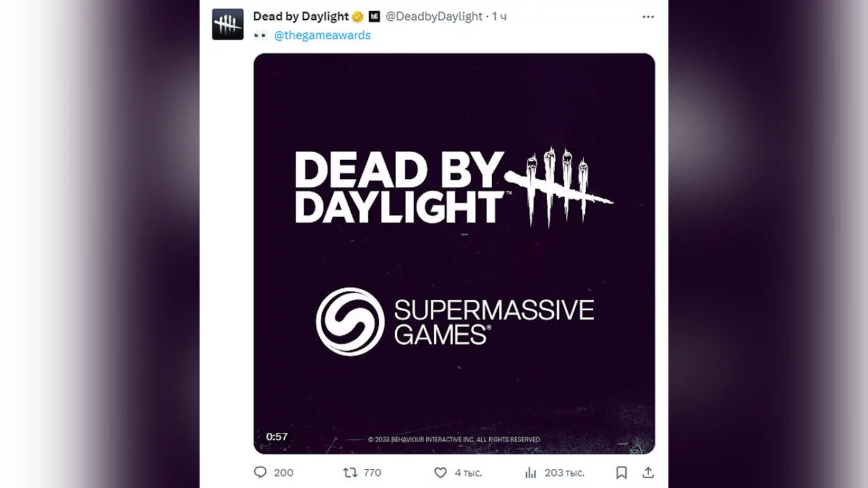
Task: Click the 770 retweets count
Action: [x=372, y=472]
